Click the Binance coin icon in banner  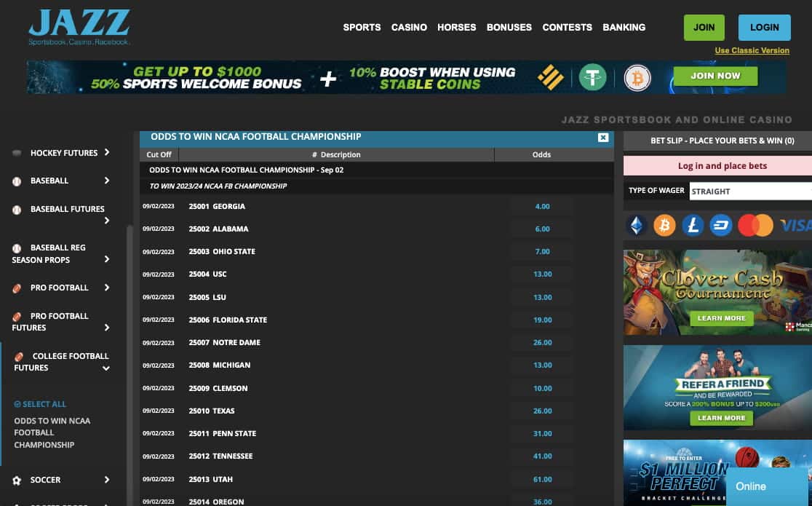(551, 77)
